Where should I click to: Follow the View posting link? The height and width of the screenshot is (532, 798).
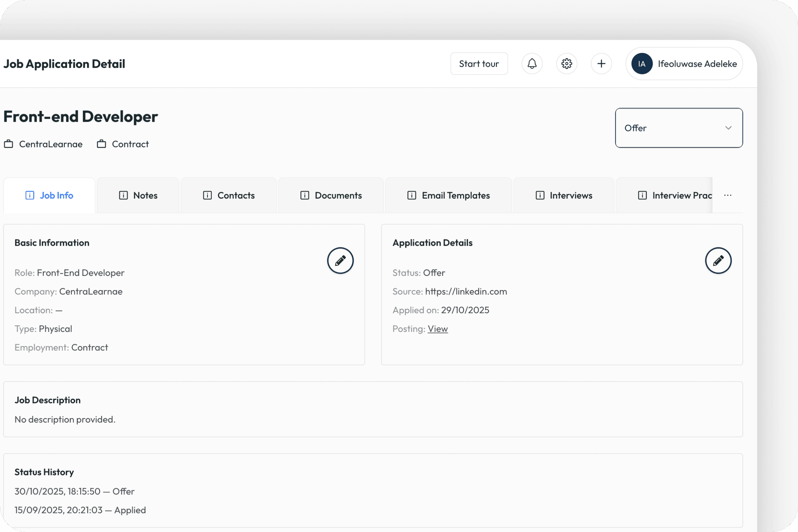tap(438, 329)
